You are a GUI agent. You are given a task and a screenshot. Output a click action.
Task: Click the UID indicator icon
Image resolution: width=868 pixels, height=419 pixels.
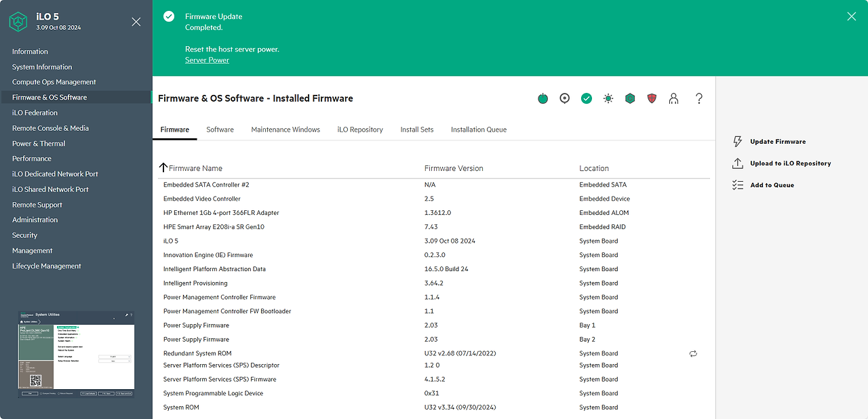point(564,98)
